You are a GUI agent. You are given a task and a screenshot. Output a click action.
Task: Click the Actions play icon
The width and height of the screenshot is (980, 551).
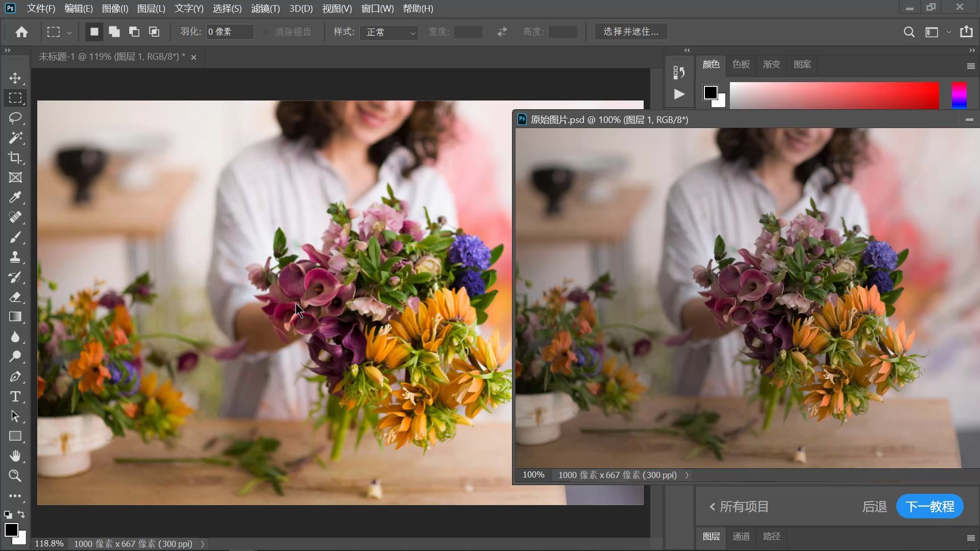click(x=679, y=94)
